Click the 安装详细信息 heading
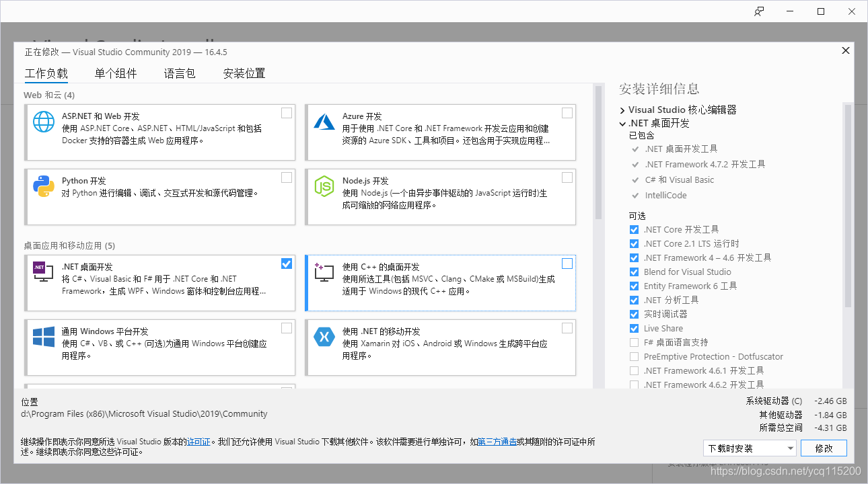The height and width of the screenshot is (484, 868). pos(659,89)
